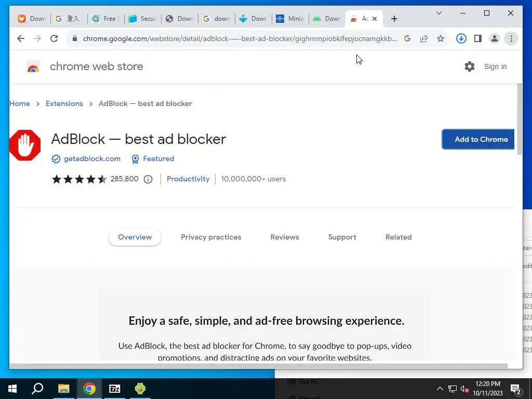
Task: Share this page via share icon
Action: (x=424, y=38)
